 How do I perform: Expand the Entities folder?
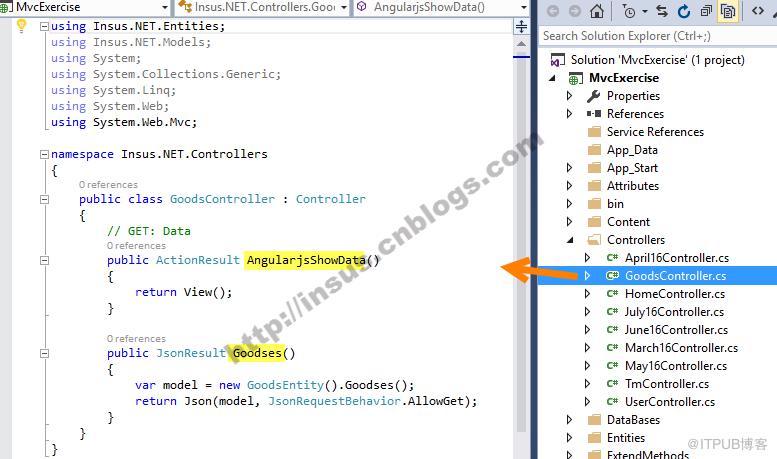tap(569, 438)
